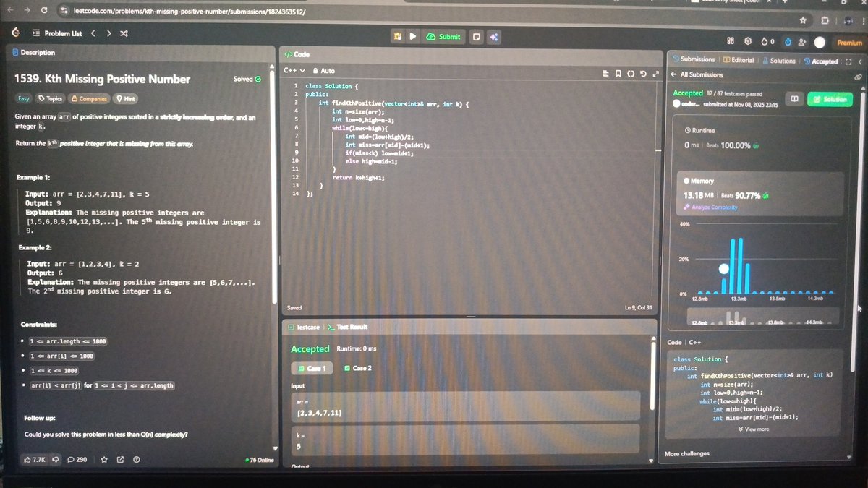The width and height of the screenshot is (868, 488).
Task: Select the Accepted submission tab
Action: [821, 61]
